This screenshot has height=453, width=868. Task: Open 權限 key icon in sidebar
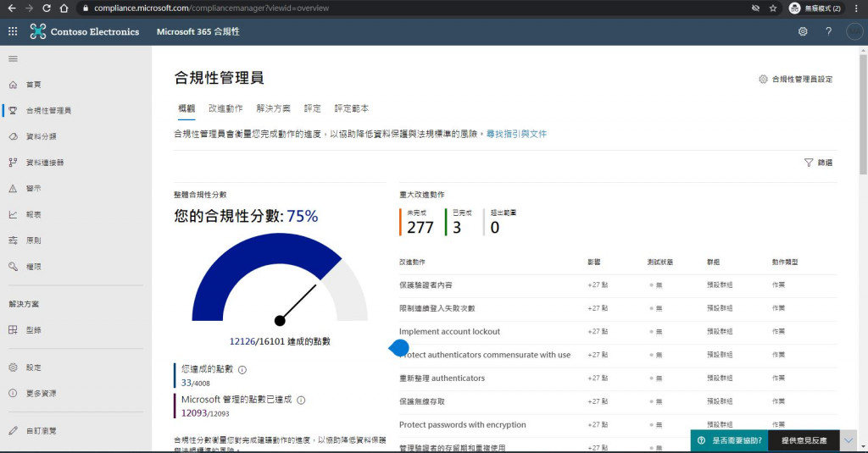pyautogui.click(x=13, y=267)
